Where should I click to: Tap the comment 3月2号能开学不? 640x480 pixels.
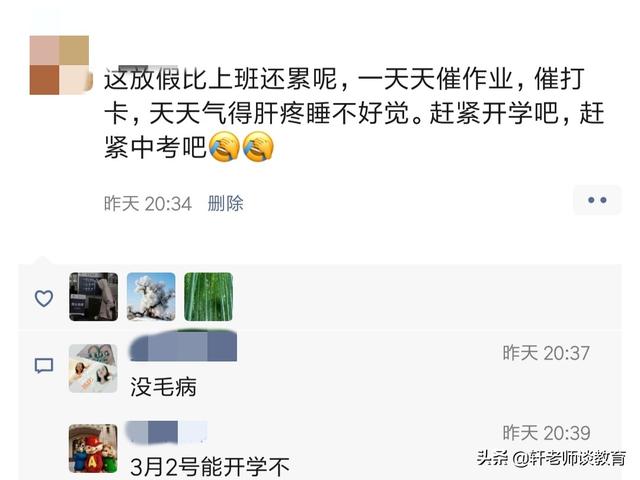210,467
